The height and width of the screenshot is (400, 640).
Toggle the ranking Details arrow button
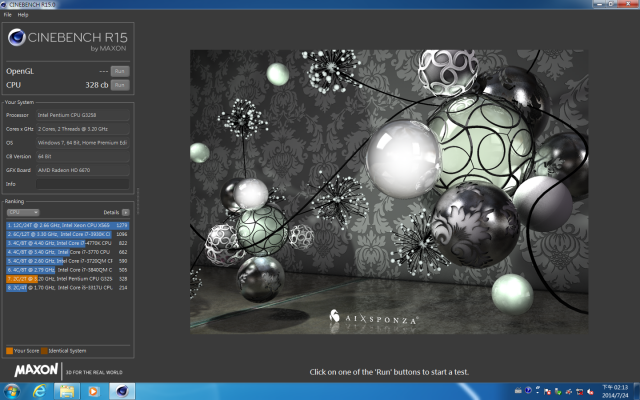(x=126, y=212)
